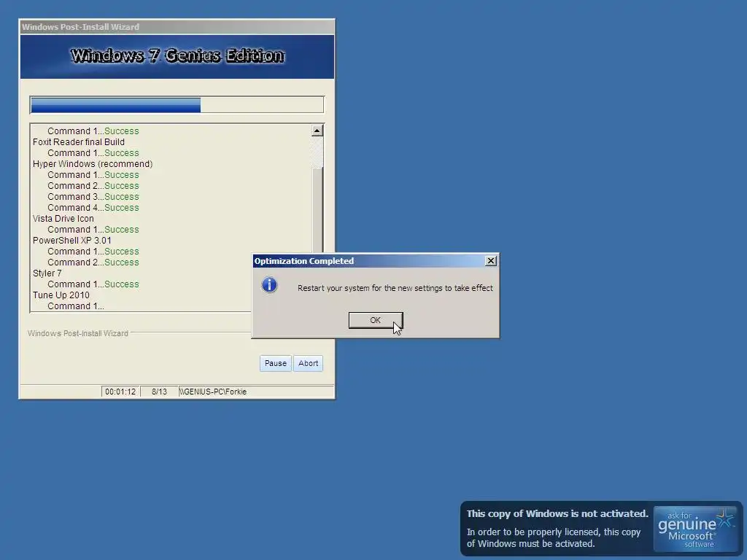Click the installation progress bar
The image size is (747, 560).
click(177, 105)
